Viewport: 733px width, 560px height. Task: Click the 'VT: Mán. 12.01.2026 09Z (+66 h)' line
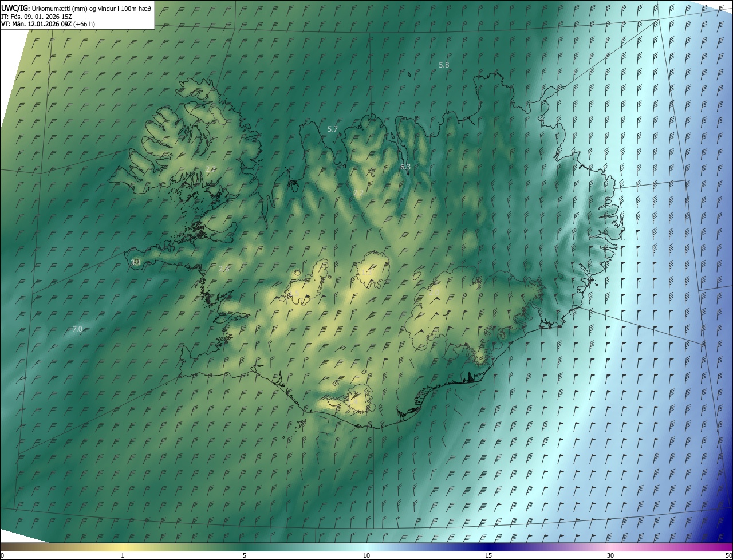(x=48, y=24)
